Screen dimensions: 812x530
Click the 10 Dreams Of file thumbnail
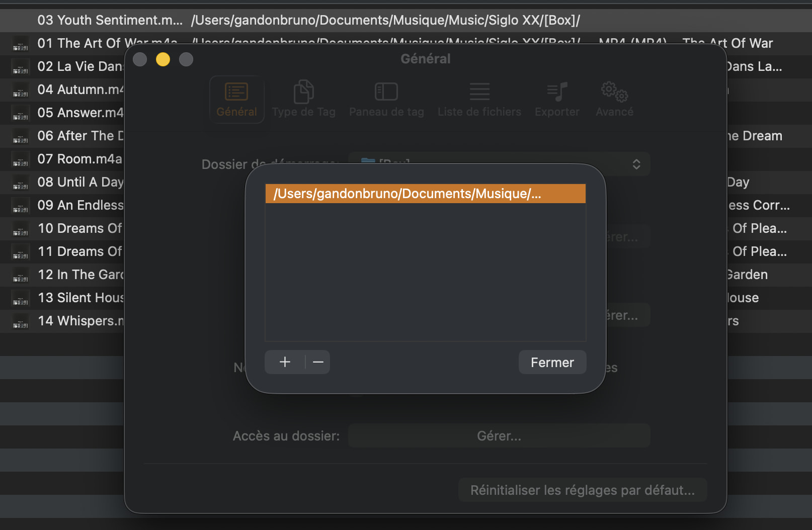(x=21, y=228)
